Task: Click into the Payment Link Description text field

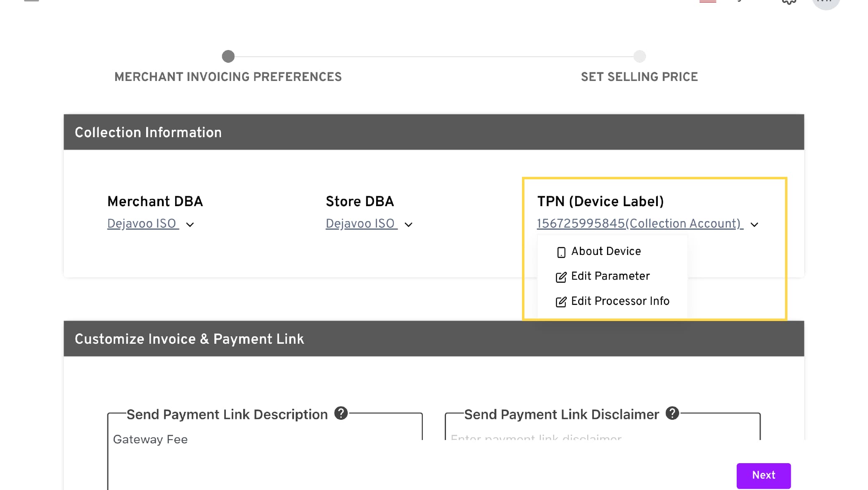Action: coord(264,454)
